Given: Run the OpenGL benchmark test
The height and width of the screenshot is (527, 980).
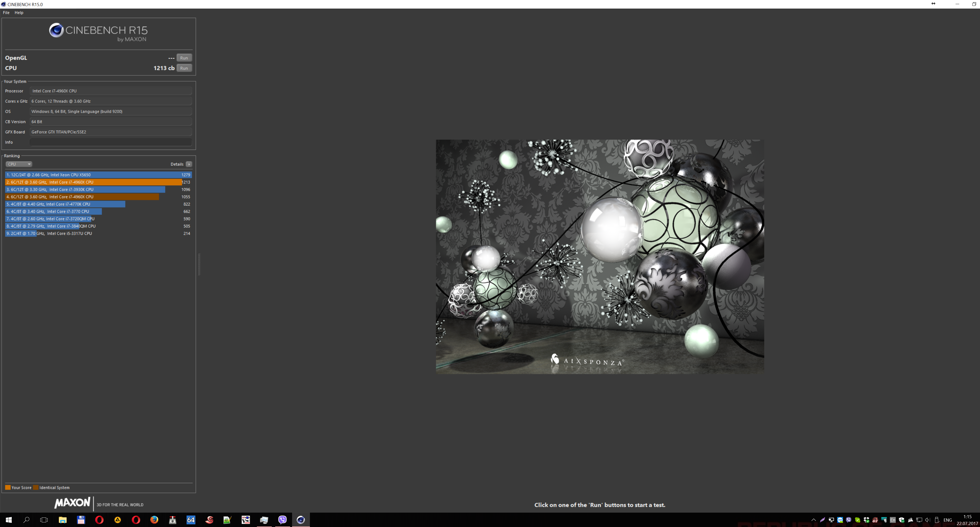Looking at the screenshot, I should coord(184,58).
